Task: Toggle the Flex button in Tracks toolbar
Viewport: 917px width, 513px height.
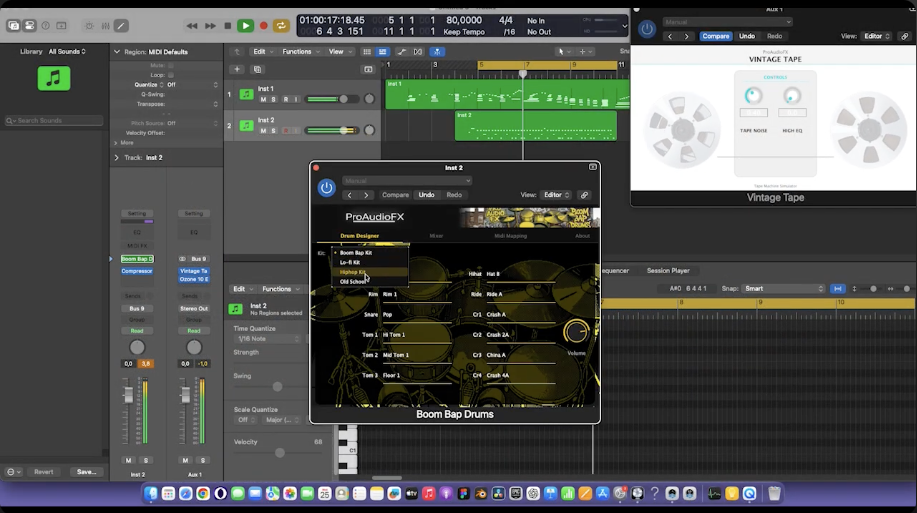Action: pos(418,51)
